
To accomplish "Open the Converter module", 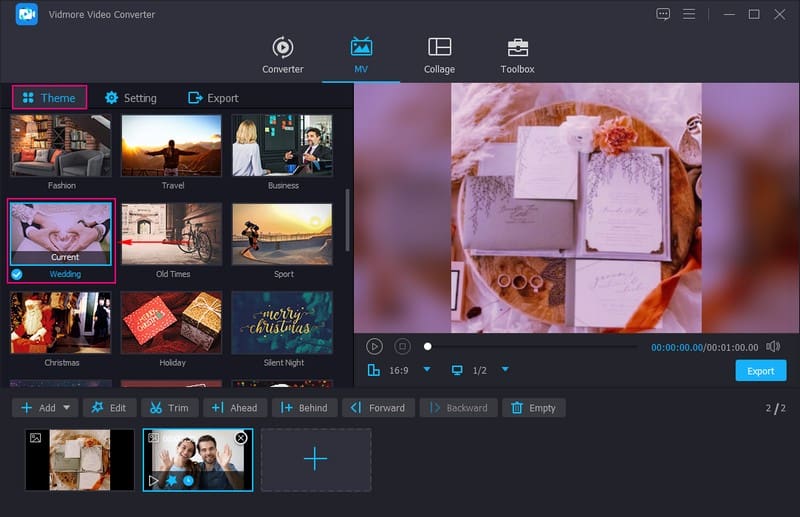I will [283, 55].
